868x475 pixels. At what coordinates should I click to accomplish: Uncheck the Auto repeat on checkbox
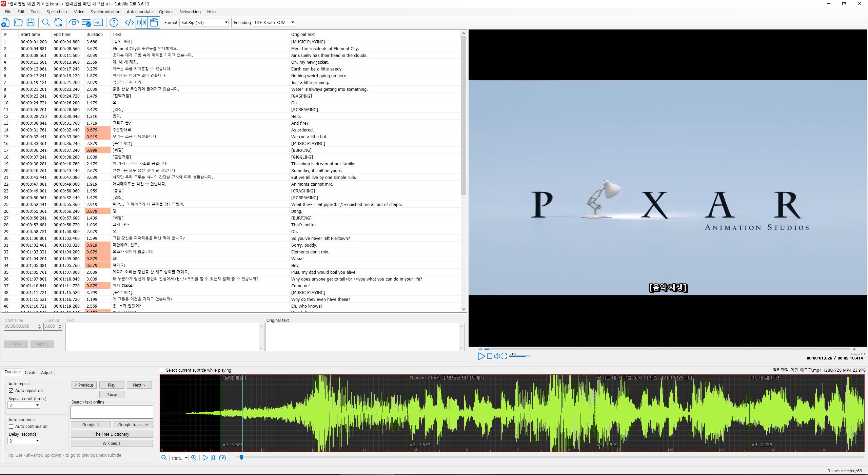pyautogui.click(x=11, y=391)
